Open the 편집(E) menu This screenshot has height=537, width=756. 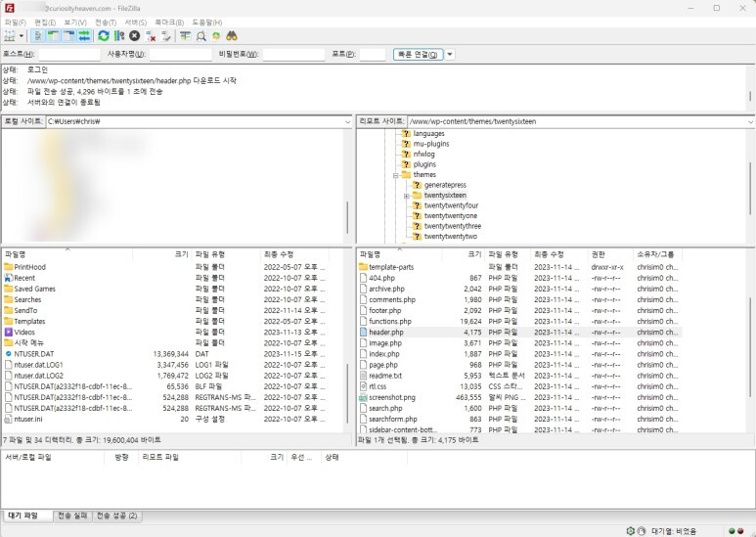coord(45,22)
